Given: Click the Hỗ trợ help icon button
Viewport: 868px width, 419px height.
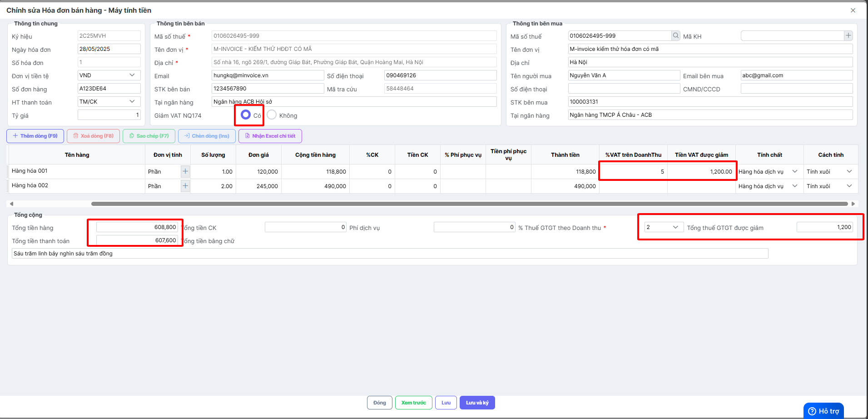Looking at the screenshot, I should 823,411.
